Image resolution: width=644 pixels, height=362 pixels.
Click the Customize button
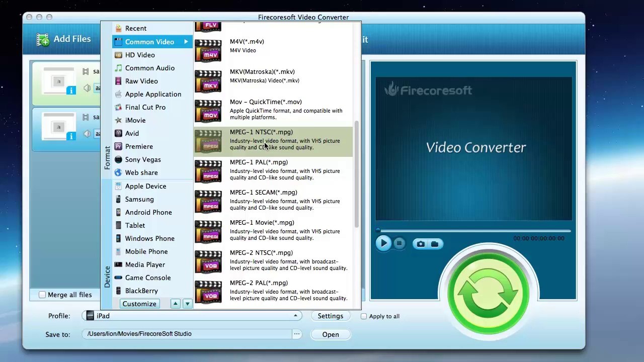pyautogui.click(x=139, y=304)
